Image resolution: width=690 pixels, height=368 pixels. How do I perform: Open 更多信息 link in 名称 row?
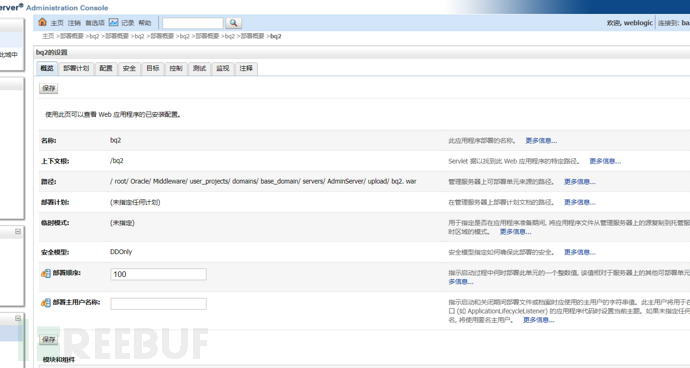(x=541, y=141)
